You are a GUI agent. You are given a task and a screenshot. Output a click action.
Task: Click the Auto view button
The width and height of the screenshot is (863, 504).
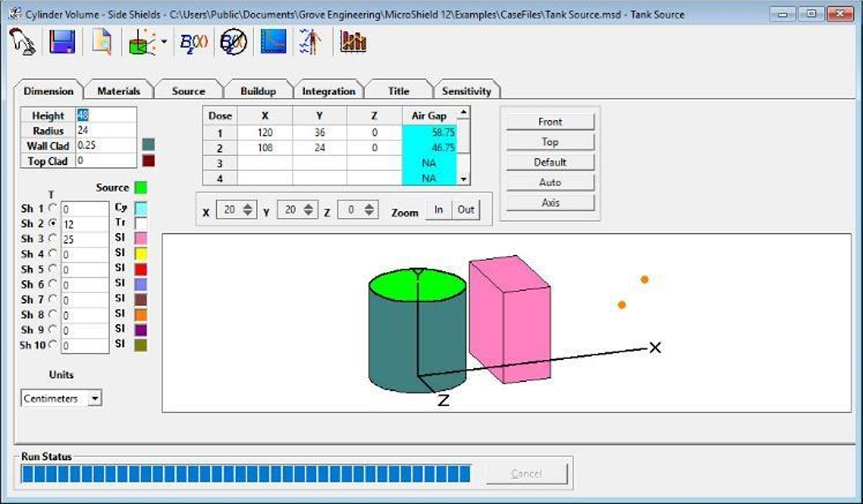550,183
